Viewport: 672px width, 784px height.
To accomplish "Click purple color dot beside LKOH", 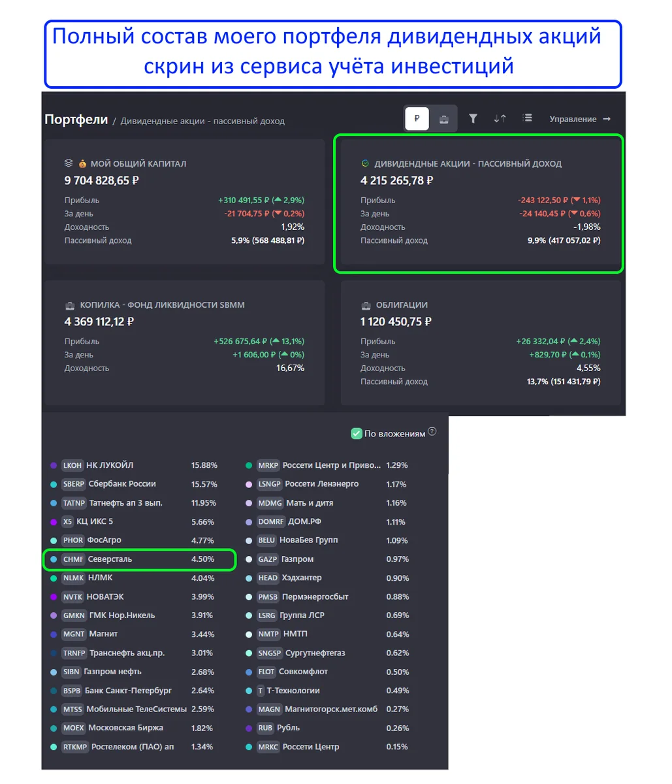I will pos(54,466).
